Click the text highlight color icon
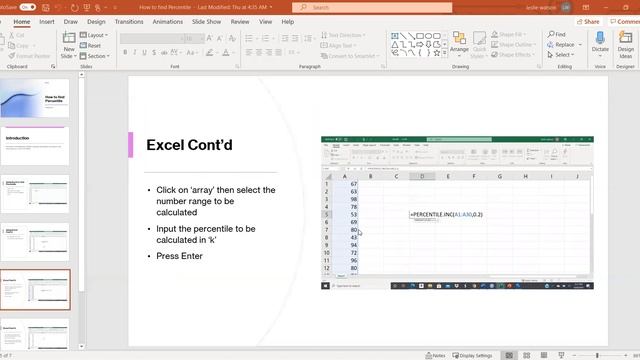Viewport: 640px width, 360px height. click(209, 53)
